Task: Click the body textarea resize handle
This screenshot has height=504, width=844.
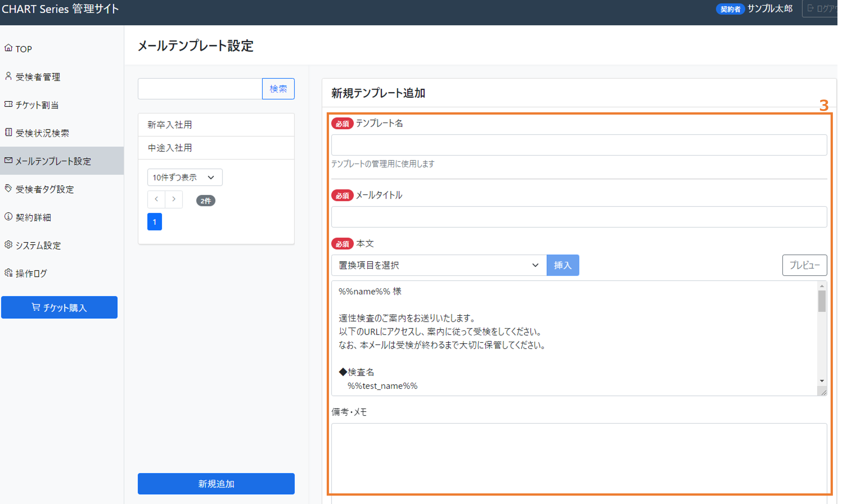Action: point(823,393)
